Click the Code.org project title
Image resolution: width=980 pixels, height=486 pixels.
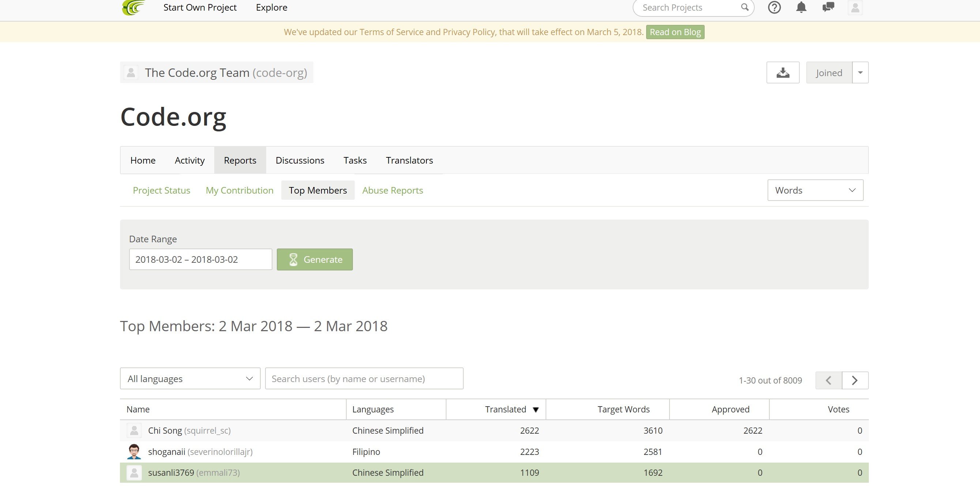pyautogui.click(x=173, y=116)
